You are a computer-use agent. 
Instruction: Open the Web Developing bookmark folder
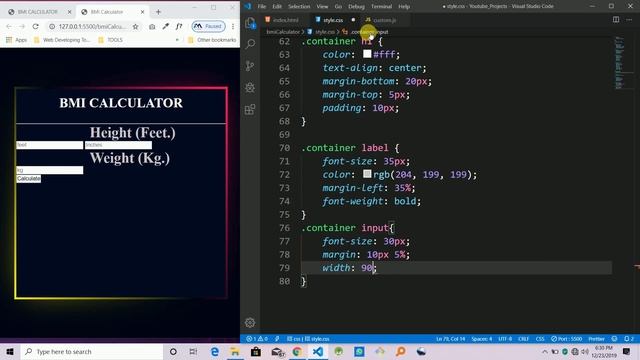point(62,40)
